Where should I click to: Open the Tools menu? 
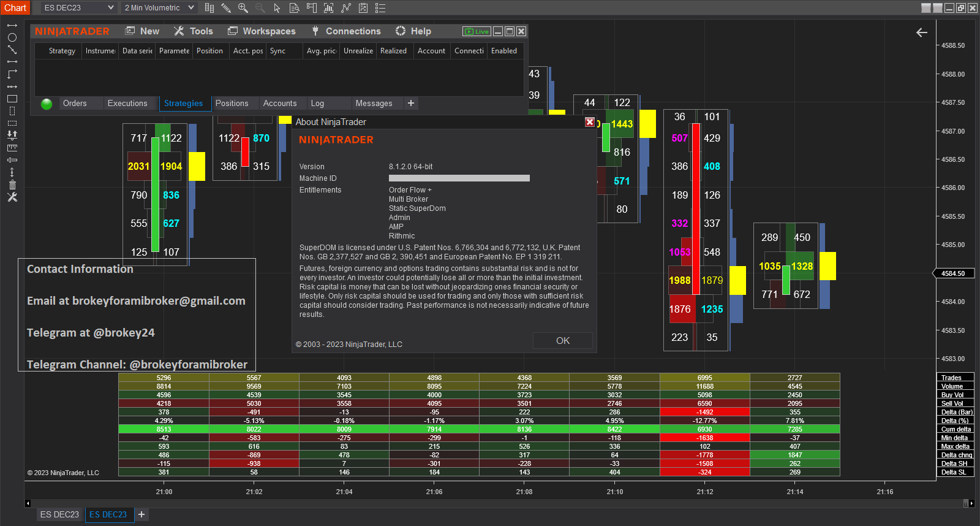point(194,31)
